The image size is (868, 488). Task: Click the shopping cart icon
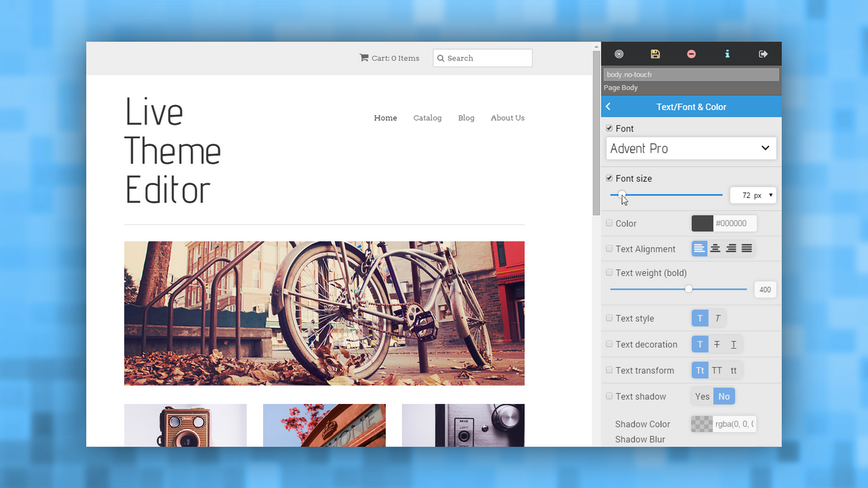pyautogui.click(x=364, y=58)
